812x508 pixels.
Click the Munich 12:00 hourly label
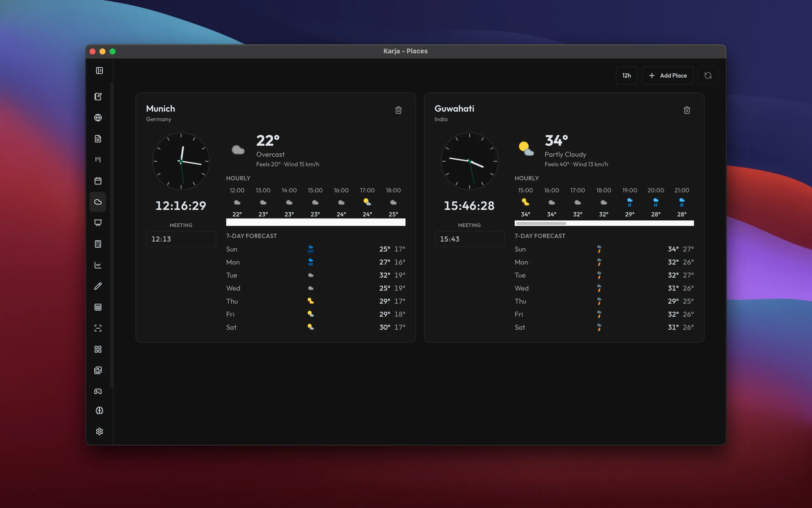pyautogui.click(x=237, y=190)
